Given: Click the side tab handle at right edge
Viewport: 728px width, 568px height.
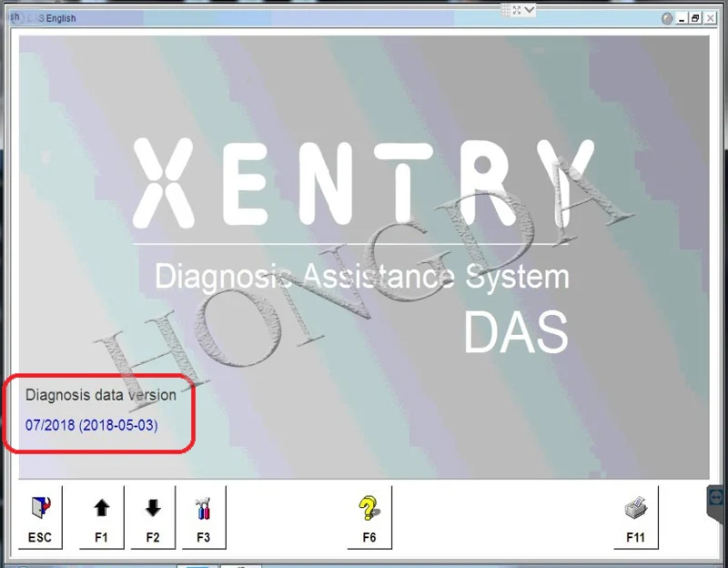Looking at the screenshot, I should coord(717,503).
